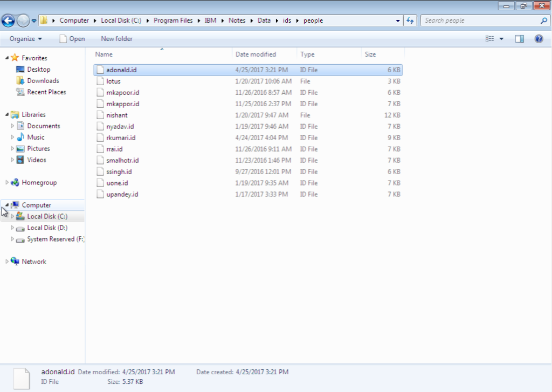The image size is (552, 392).
Task: Go back with the Back arrow button
Action: coord(9,20)
